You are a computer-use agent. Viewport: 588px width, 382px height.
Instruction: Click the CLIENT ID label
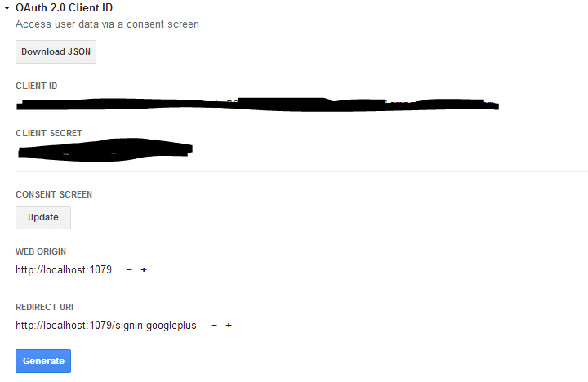(37, 86)
